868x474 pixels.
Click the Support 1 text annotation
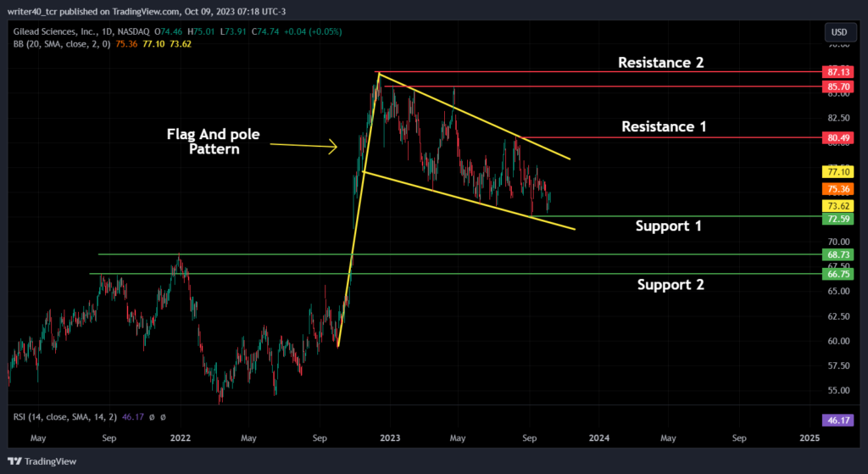[668, 226]
